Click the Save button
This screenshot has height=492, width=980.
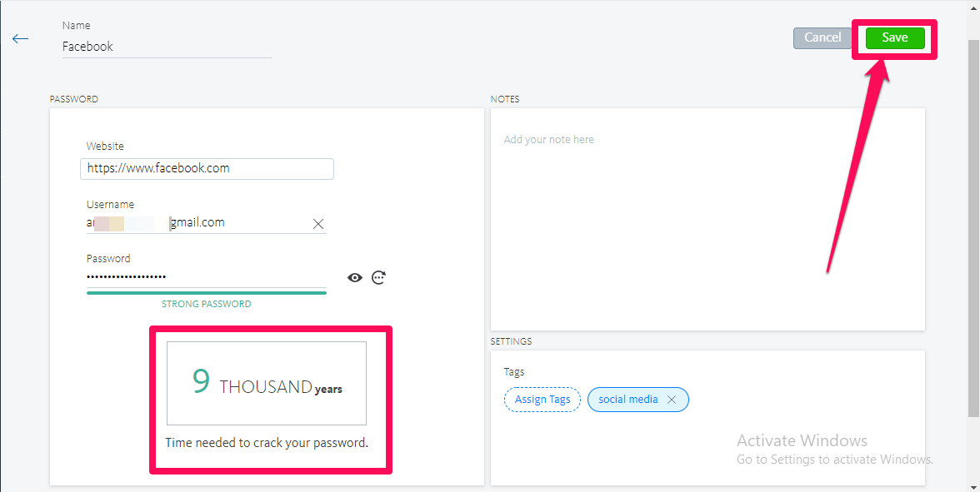click(895, 38)
